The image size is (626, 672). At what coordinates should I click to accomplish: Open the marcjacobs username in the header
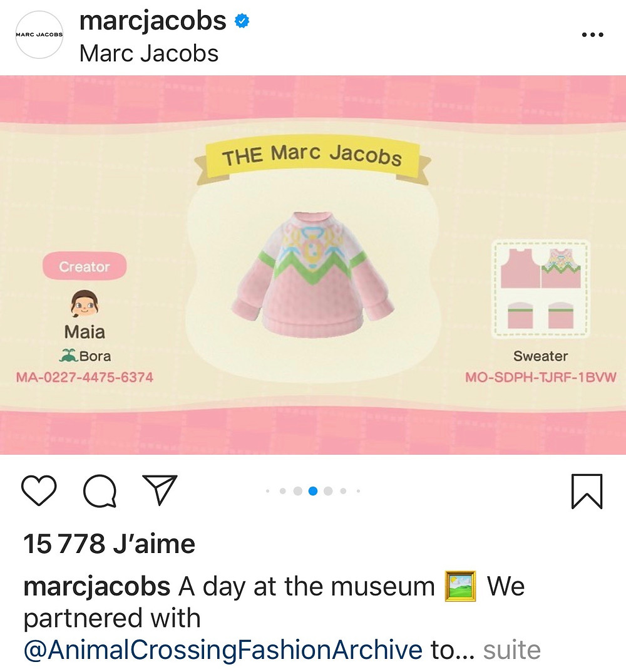pyautogui.click(x=153, y=21)
